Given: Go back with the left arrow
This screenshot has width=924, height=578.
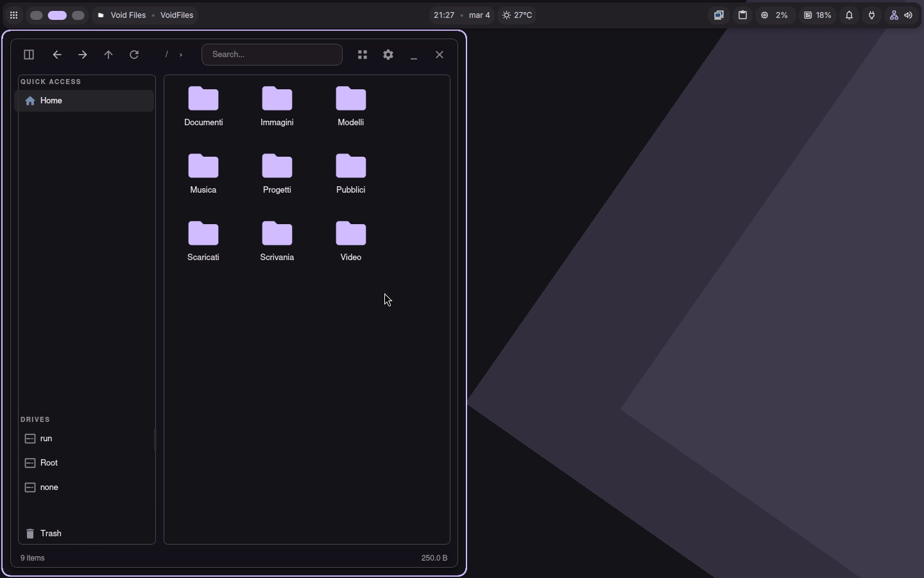Looking at the screenshot, I should (57, 55).
